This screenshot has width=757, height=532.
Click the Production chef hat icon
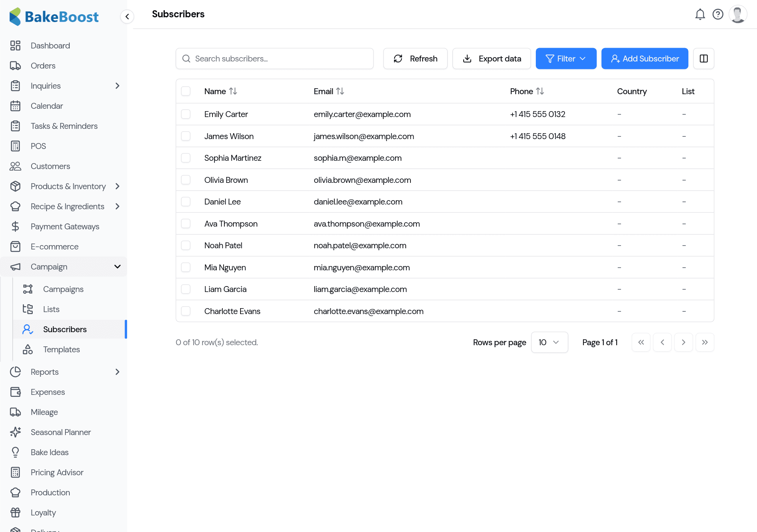pyautogui.click(x=15, y=493)
